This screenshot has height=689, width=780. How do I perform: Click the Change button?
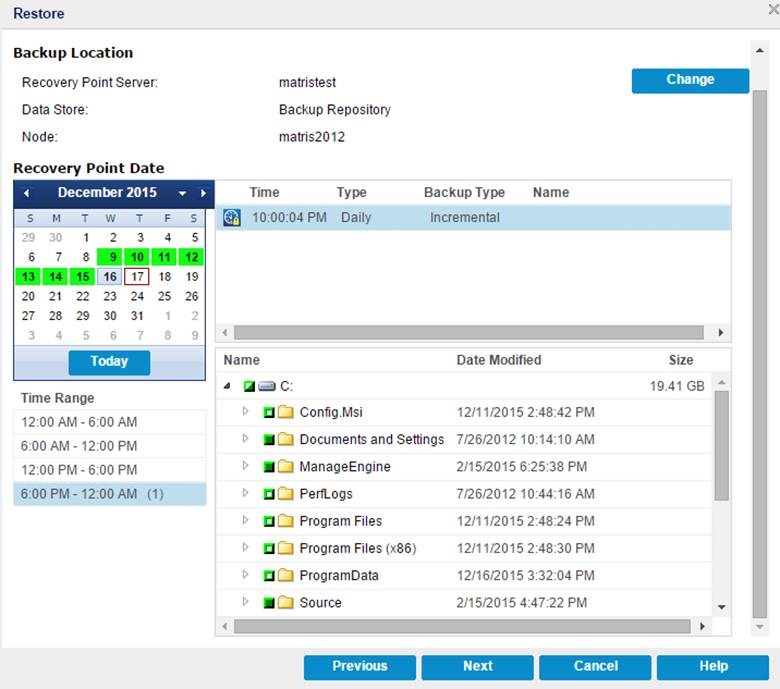pyautogui.click(x=690, y=81)
